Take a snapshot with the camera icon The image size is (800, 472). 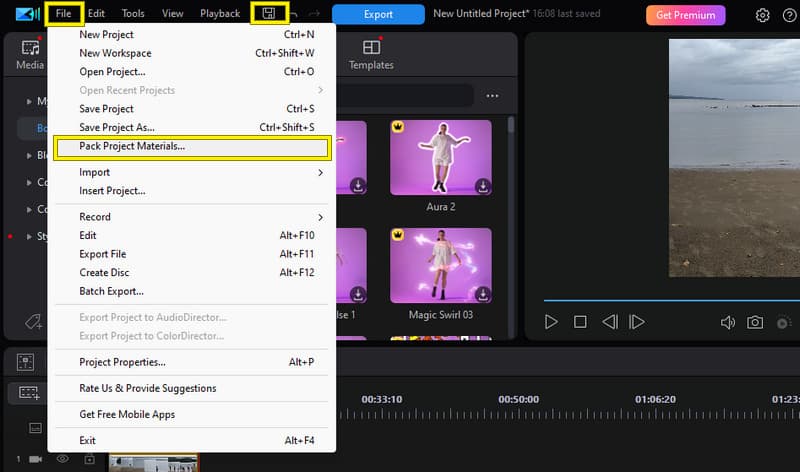[x=755, y=322]
